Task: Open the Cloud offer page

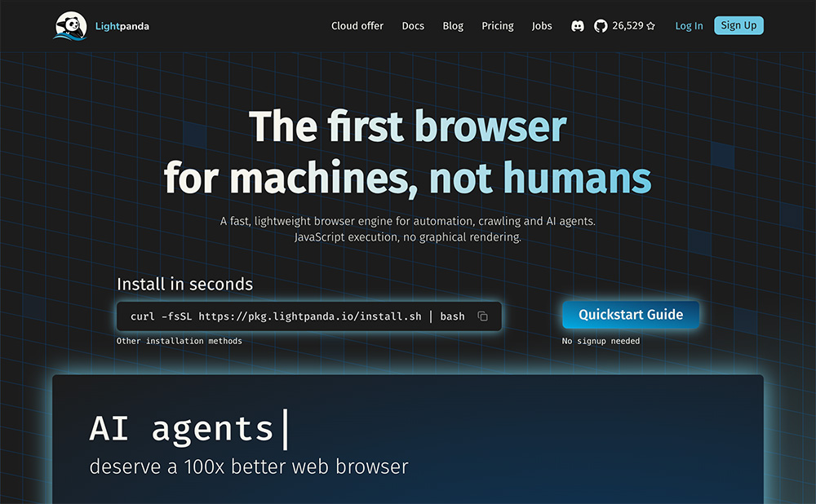Action: 357,26
